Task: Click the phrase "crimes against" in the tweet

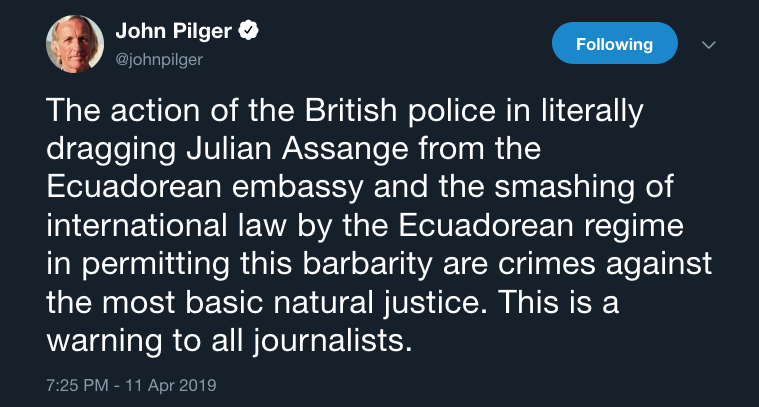Action: tap(616, 264)
